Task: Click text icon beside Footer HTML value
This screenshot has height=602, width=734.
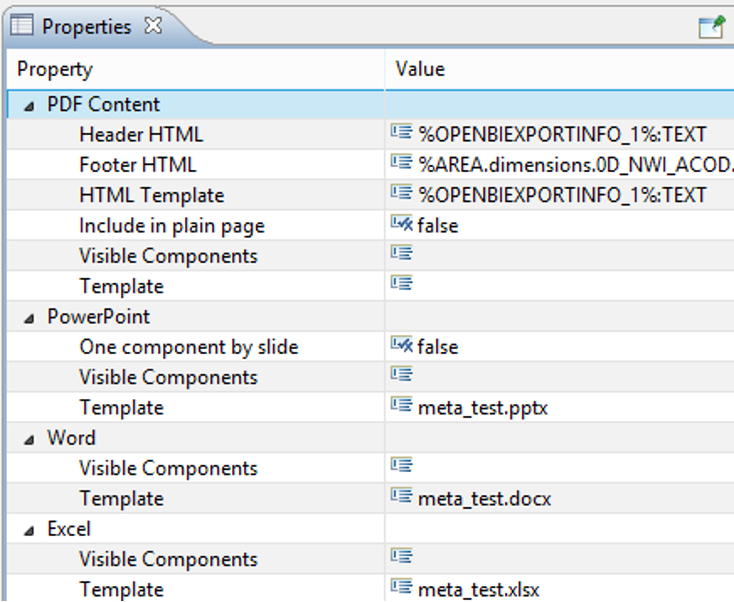Action: pos(402,162)
